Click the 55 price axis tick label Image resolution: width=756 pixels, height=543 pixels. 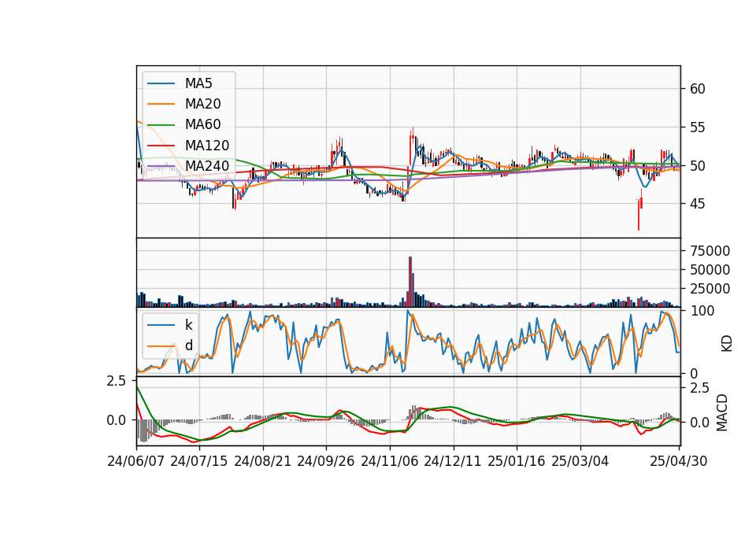(698, 127)
